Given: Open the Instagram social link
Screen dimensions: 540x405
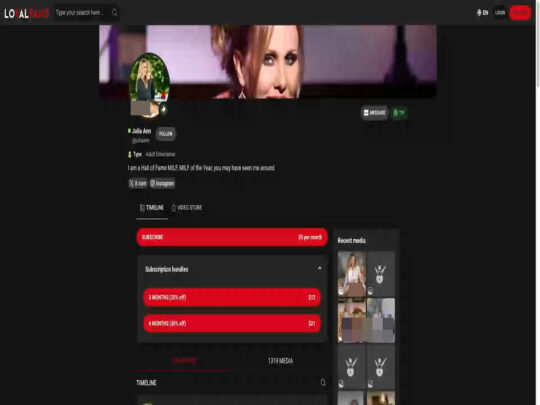Looking at the screenshot, I should 162,183.
